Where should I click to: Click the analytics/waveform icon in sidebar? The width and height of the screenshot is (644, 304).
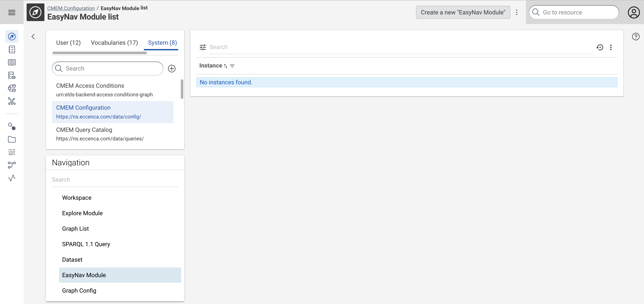click(x=12, y=178)
